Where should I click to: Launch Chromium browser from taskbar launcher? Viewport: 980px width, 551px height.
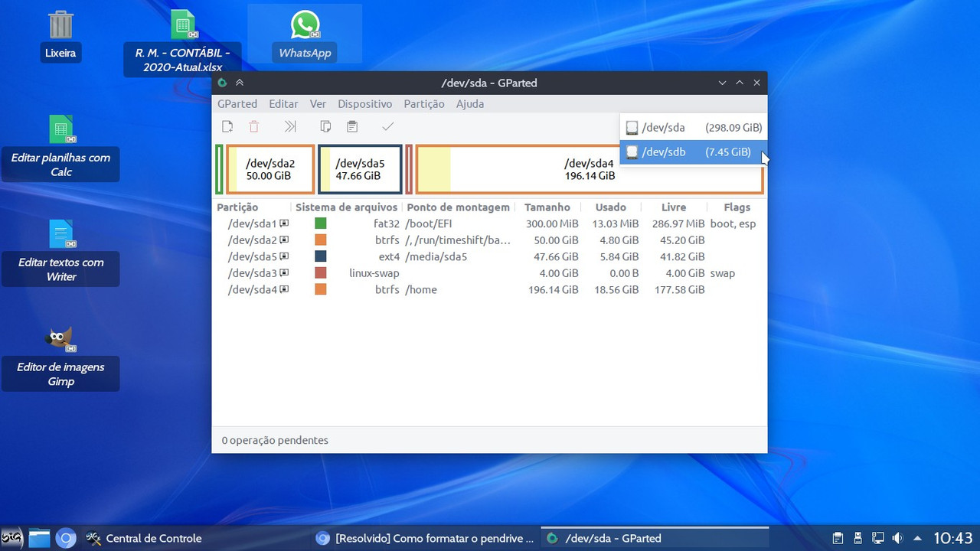click(x=66, y=539)
